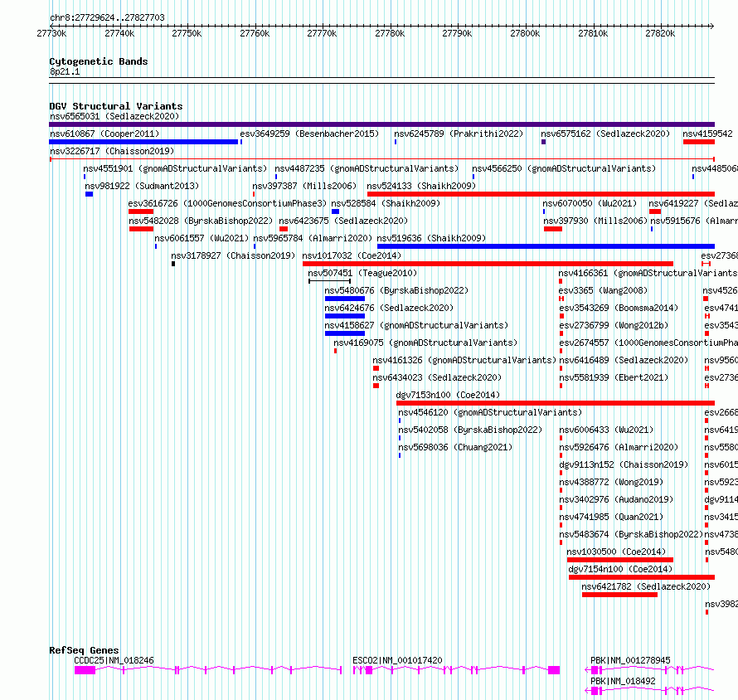Image resolution: width=738 pixels, height=700 pixels.
Task: Open nsv6070050 (Wu2021) variant
Action: [x=590, y=203]
